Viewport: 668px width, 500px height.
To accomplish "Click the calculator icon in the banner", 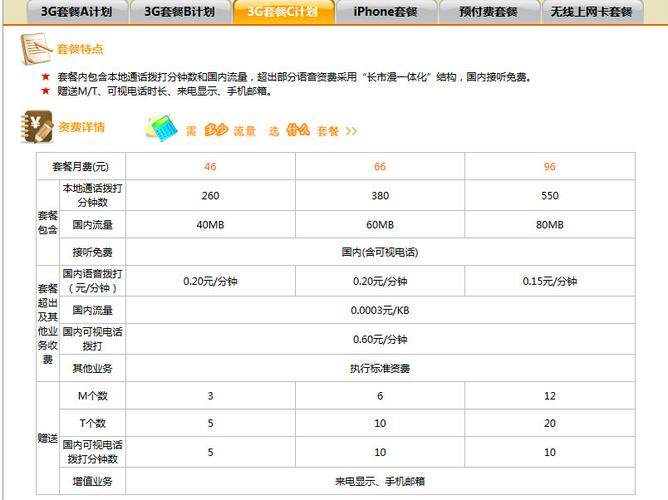I will (x=161, y=127).
